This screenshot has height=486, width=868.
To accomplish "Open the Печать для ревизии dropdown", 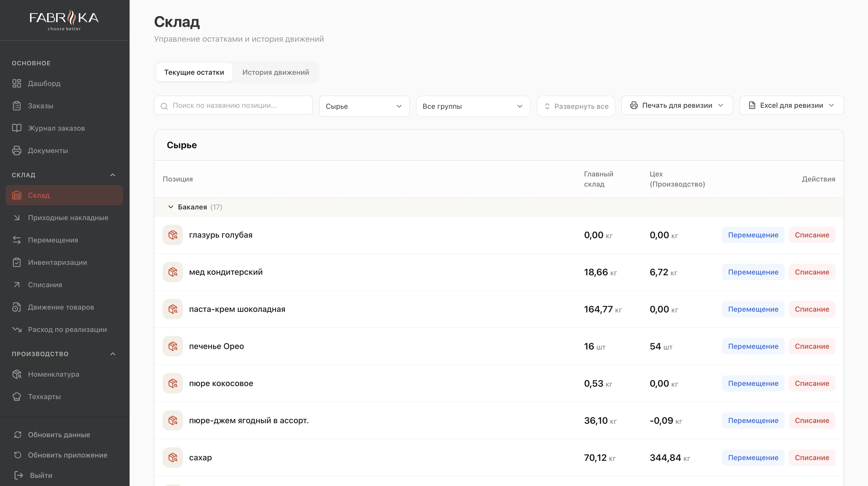I will pos(677,105).
